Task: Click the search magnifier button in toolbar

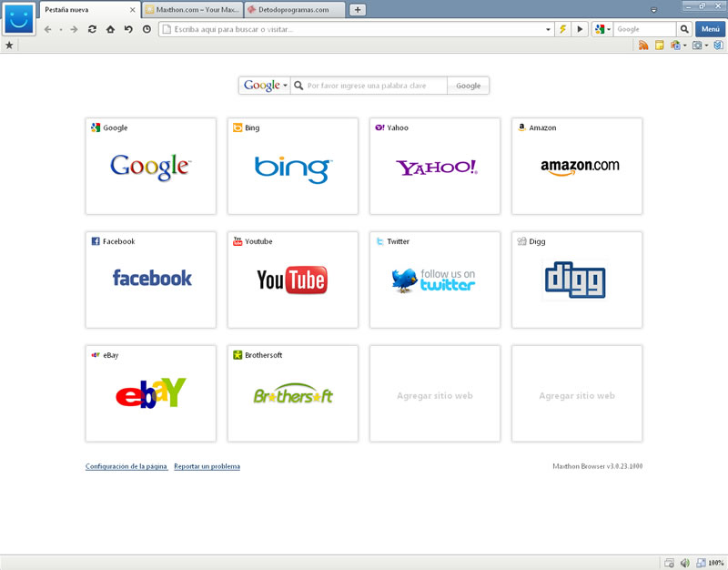Action: (684, 29)
